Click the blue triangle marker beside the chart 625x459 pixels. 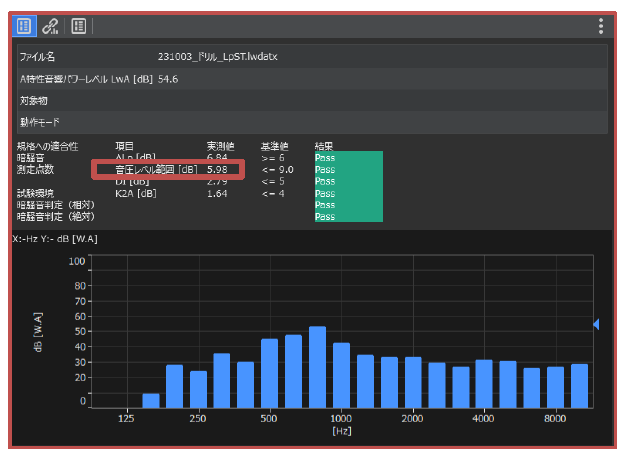pyautogui.click(x=596, y=324)
